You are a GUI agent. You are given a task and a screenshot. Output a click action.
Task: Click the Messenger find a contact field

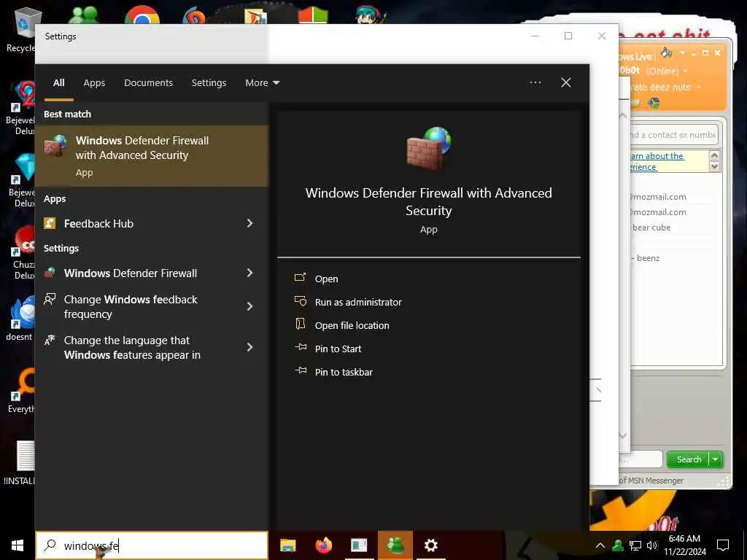click(673, 135)
